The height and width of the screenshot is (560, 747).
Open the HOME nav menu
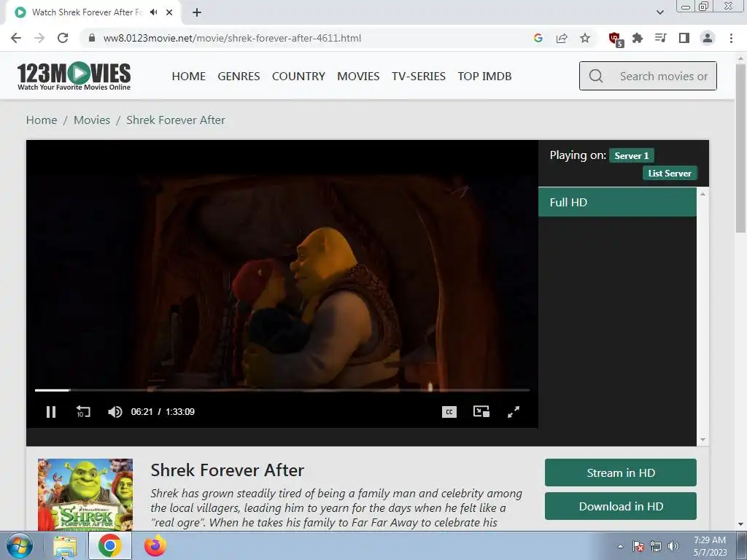pos(189,76)
